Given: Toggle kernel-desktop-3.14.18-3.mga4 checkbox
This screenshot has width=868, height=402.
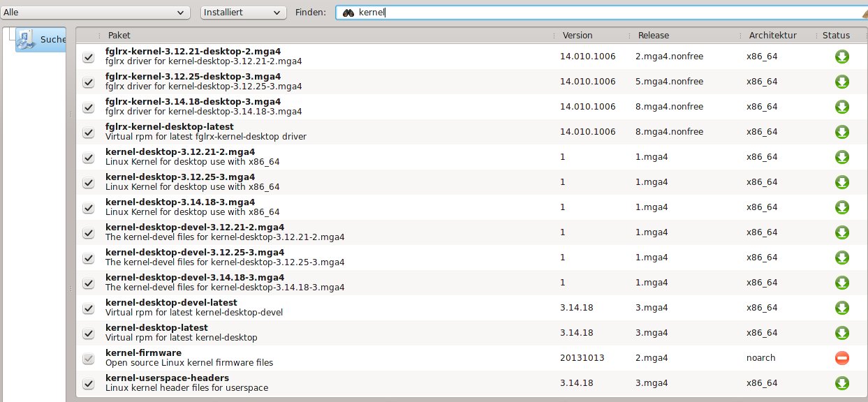Looking at the screenshot, I should tap(88, 208).
